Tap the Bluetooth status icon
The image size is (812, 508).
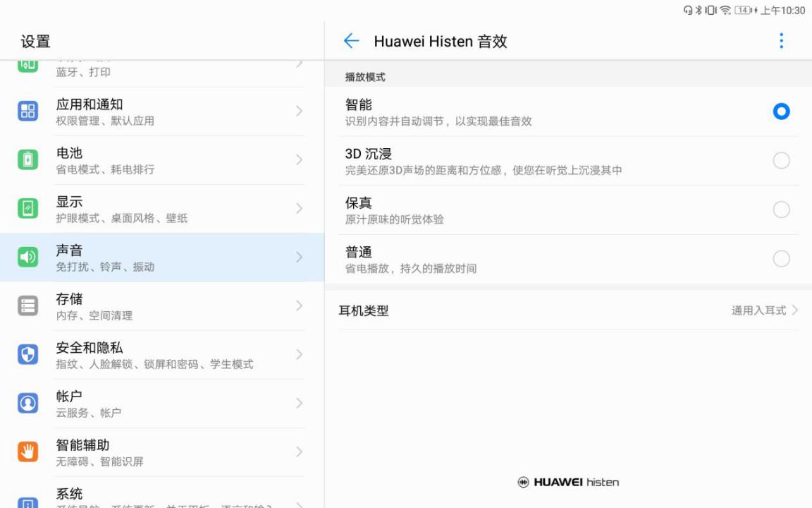(x=698, y=10)
